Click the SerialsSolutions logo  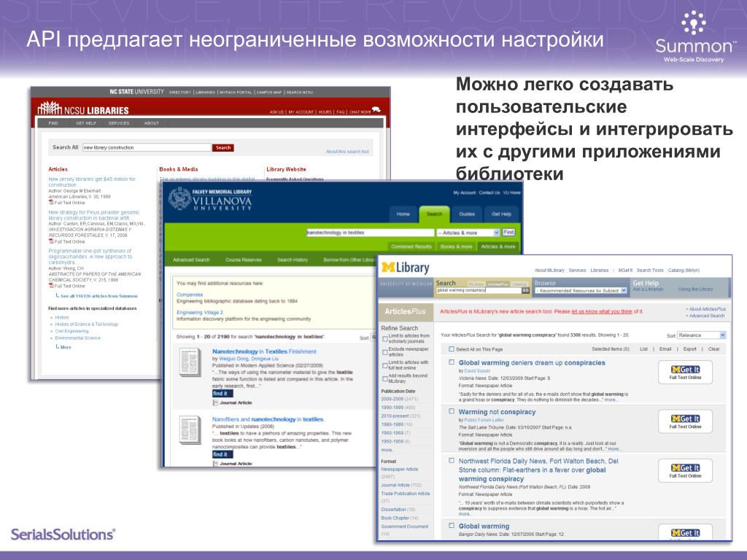pos(63,534)
